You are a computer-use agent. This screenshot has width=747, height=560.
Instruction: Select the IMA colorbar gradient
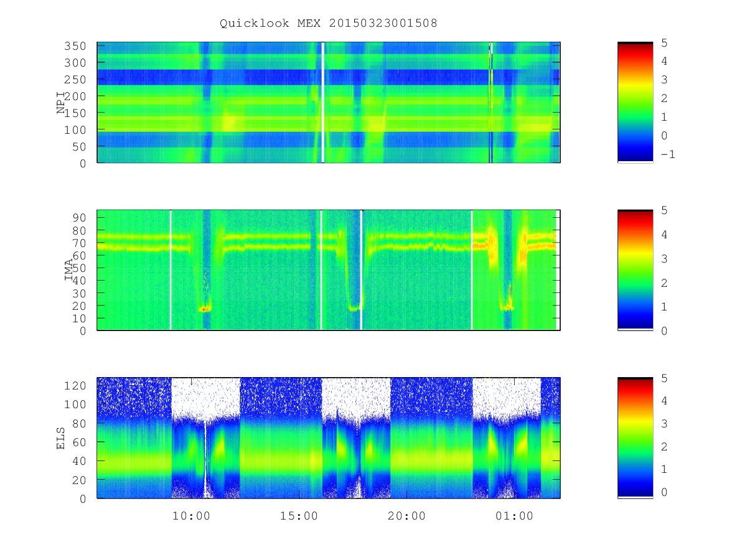(635, 270)
